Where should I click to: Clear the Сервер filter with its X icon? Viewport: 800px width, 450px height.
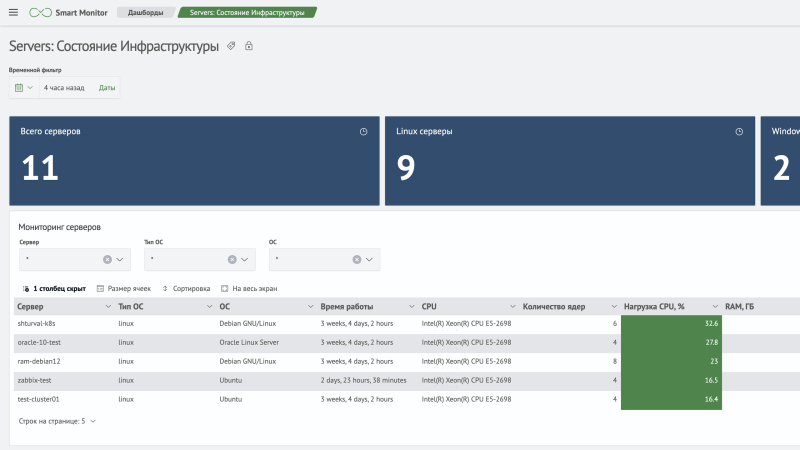107,259
